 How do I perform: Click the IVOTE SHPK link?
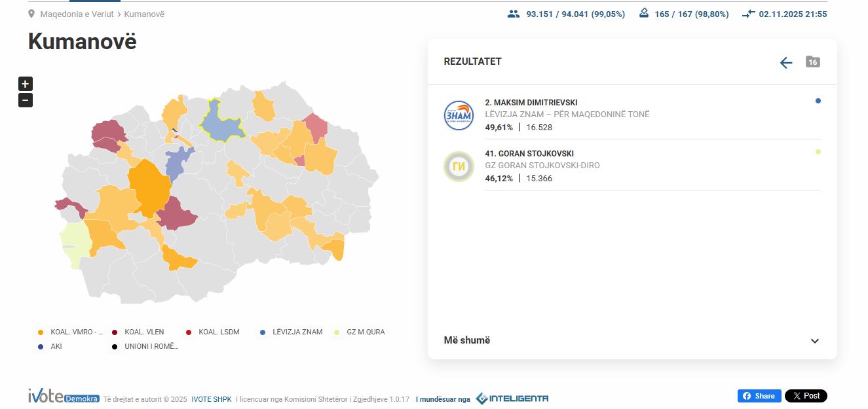click(x=211, y=399)
